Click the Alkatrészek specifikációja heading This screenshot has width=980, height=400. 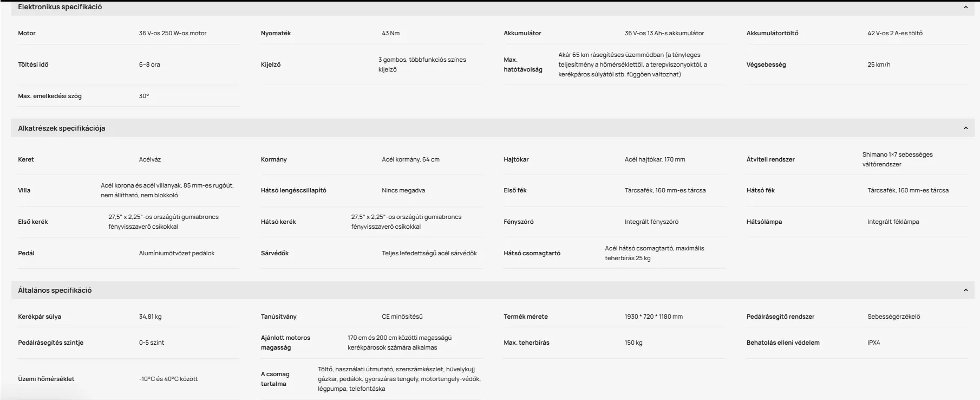click(x=61, y=128)
